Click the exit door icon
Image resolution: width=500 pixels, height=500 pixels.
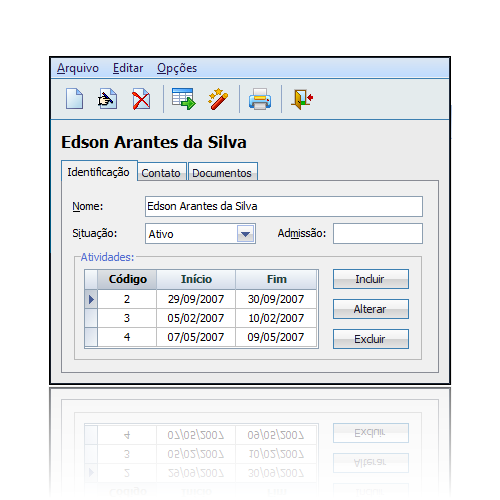click(x=302, y=99)
